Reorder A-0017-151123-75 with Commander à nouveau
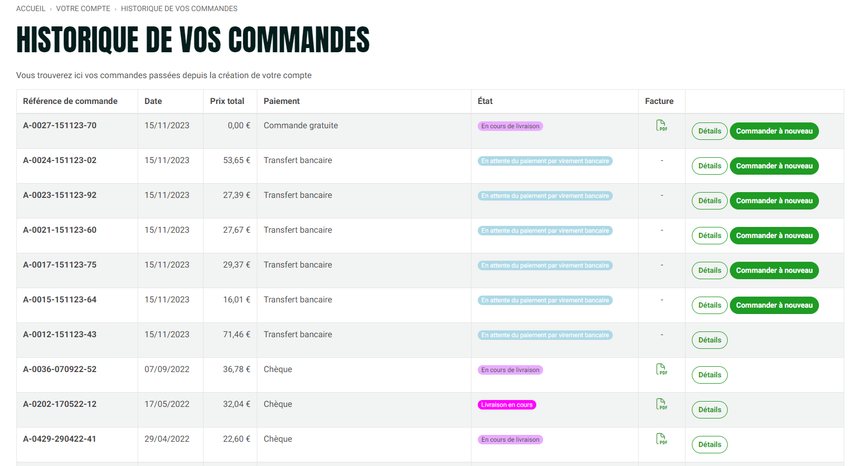 click(774, 271)
